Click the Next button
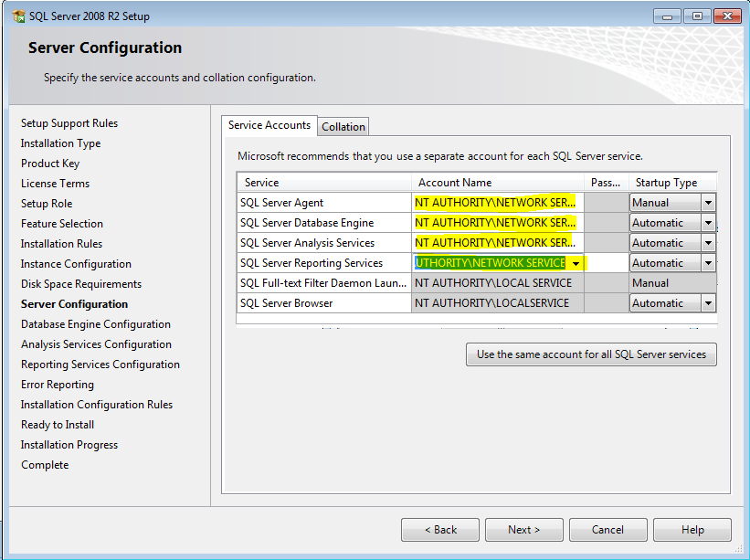The image size is (750, 560). (x=523, y=529)
